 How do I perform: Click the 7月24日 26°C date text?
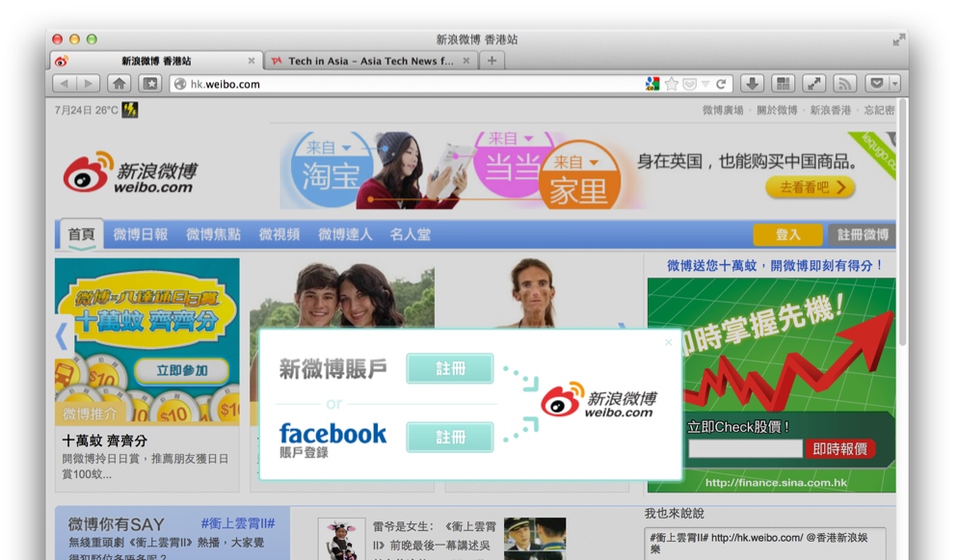click(86, 110)
